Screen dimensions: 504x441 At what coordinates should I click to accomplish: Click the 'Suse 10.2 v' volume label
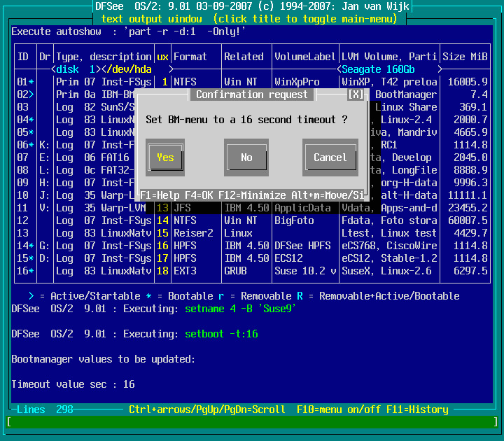click(x=305, y=271)
